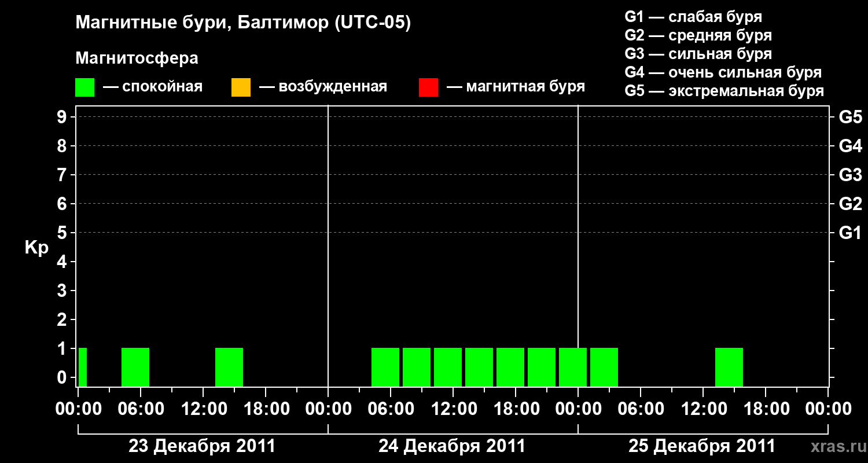Click the green bar spanning midnight into 25 December

pyautogui.click(x=573, y=368)
